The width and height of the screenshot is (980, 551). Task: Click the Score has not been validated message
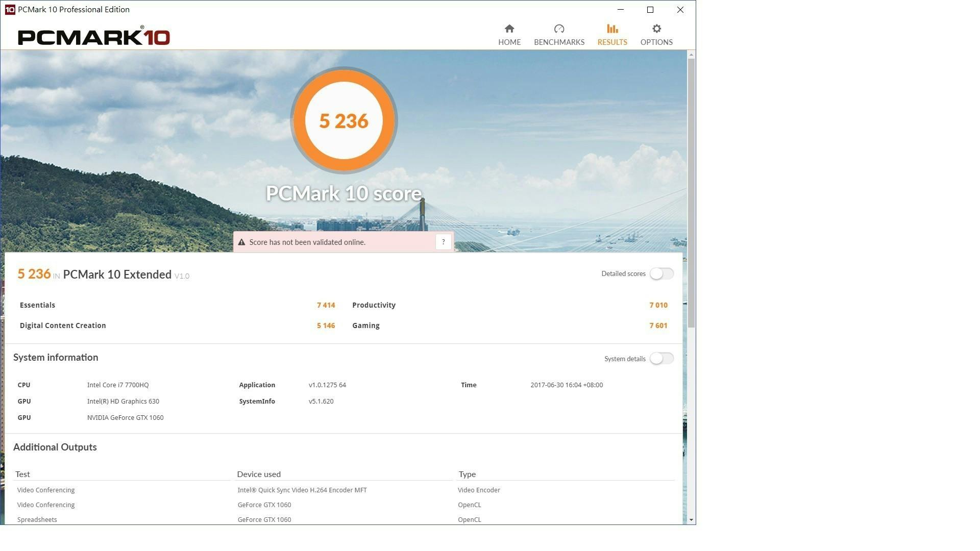point(307,242)
